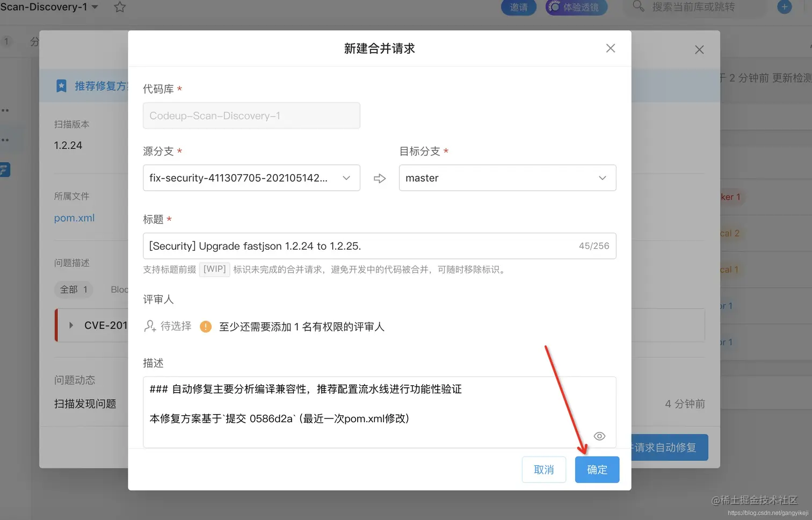The image size is (812, 520).
Task: Click the 描述 text area
Action: [x=379, y=412]
